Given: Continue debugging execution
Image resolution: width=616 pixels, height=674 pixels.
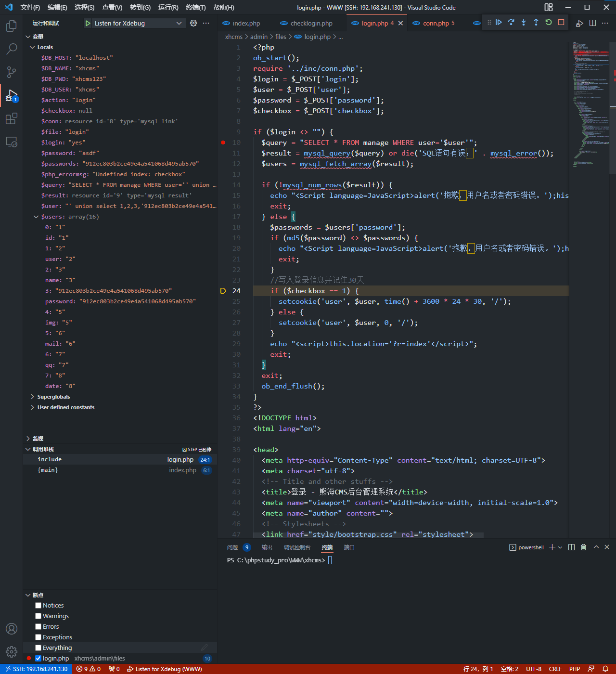Looking at the screenshot, I should click(499, 22).
